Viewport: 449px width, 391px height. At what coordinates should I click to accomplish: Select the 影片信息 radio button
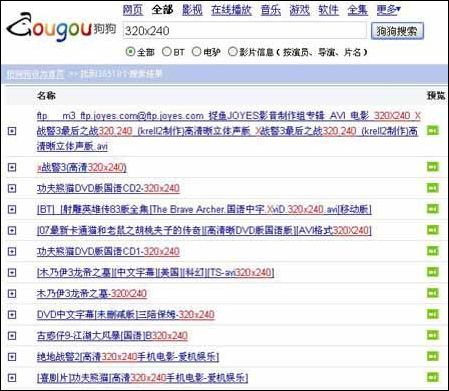point(233,52)
